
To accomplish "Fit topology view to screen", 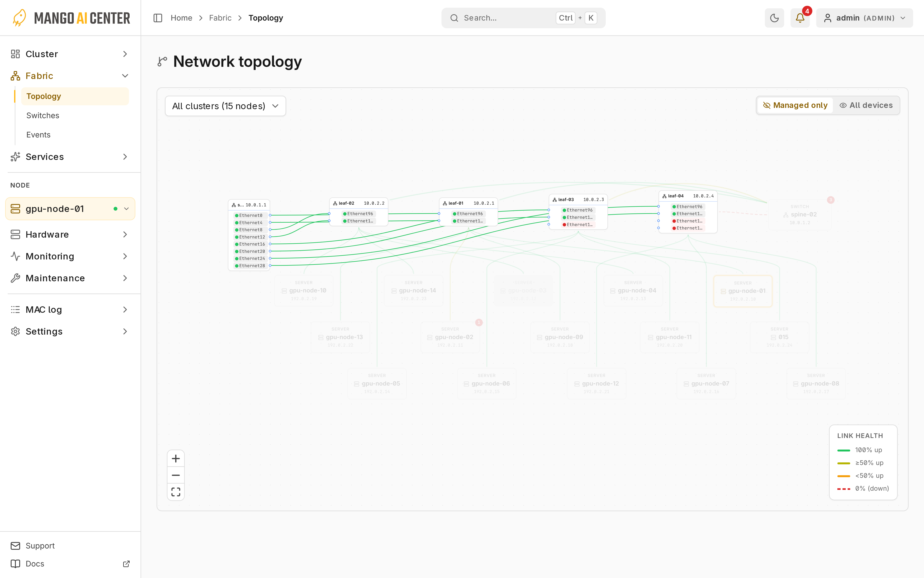I will 176,492.
